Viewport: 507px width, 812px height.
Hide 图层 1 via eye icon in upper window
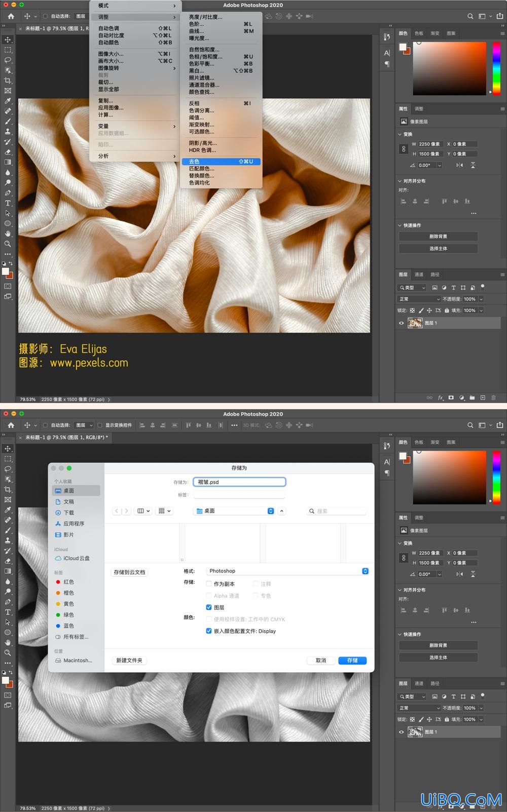402,323
